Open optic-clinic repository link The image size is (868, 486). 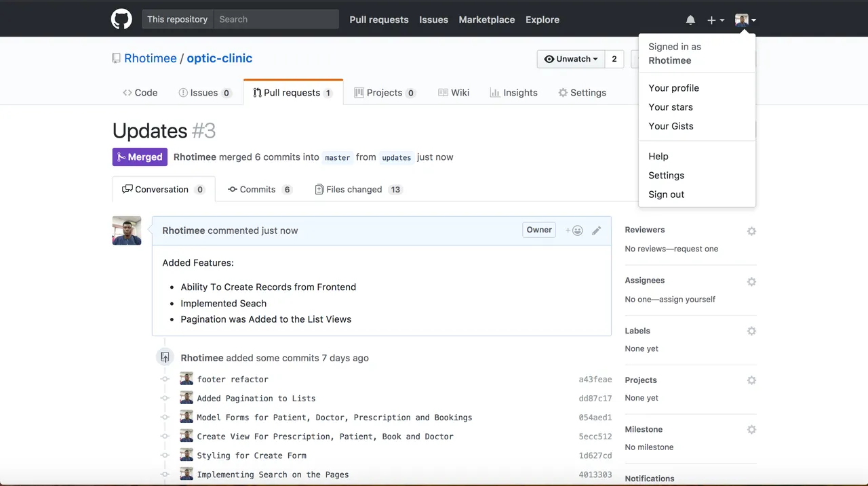(x=220, y=58)
